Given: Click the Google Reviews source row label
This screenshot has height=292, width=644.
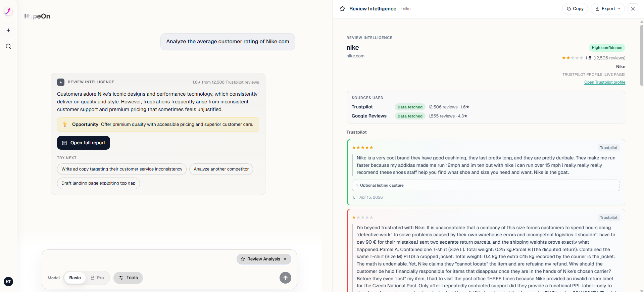Looking at the screenshot, I should click(x=369, y=116).
